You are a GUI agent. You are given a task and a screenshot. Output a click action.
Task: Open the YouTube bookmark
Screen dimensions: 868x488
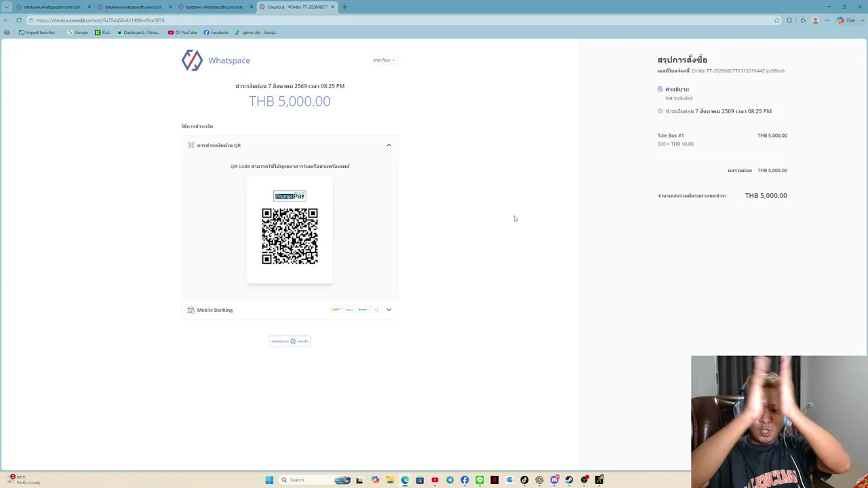(182, 33)
